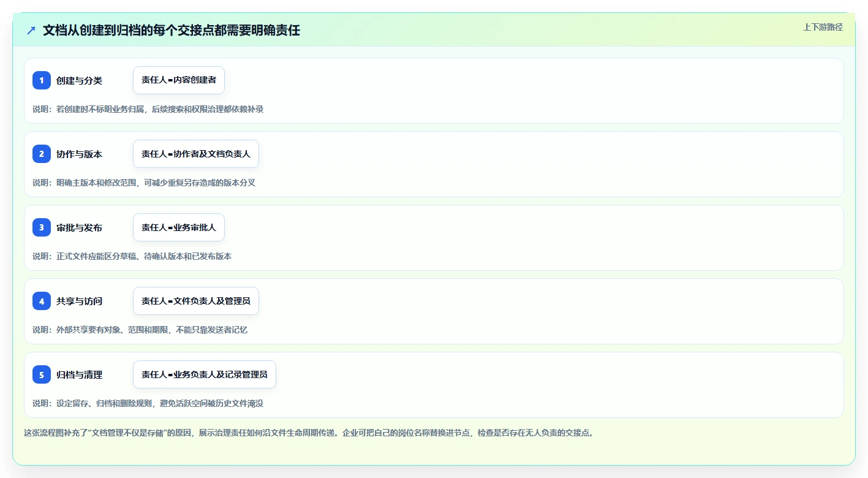The height and width of the screenshot is (478, 868).
Task: Select the 审批与发布 step title
Action: tap(79, 227)
